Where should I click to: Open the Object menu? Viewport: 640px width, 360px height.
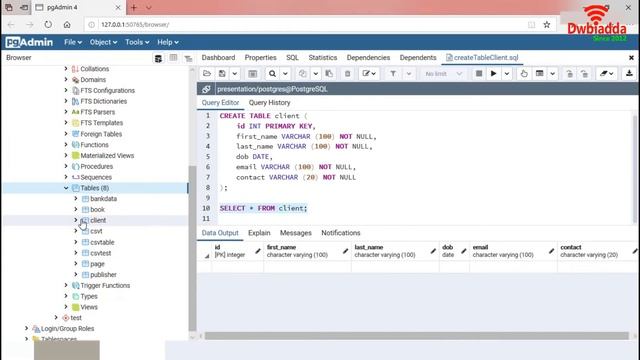[x=103, y=42]
